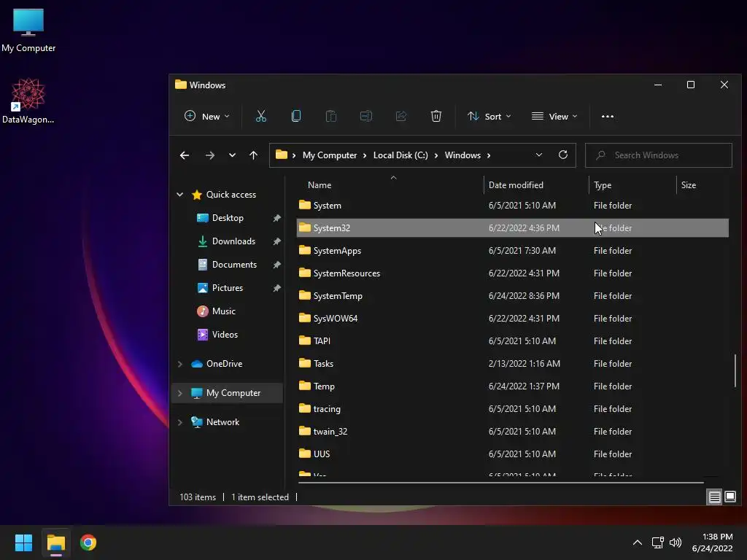Go forward with the right arrow

[209, 155]
